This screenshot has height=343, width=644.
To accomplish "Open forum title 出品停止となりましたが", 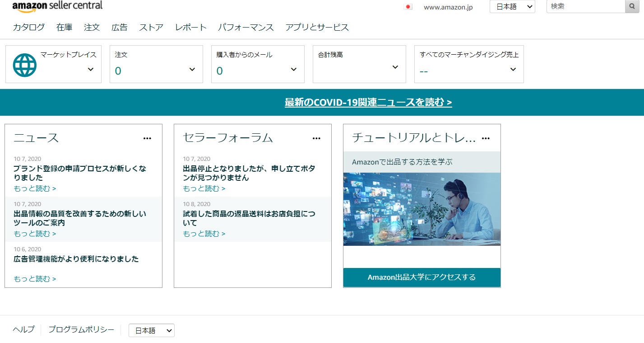I will click(249, 173).
